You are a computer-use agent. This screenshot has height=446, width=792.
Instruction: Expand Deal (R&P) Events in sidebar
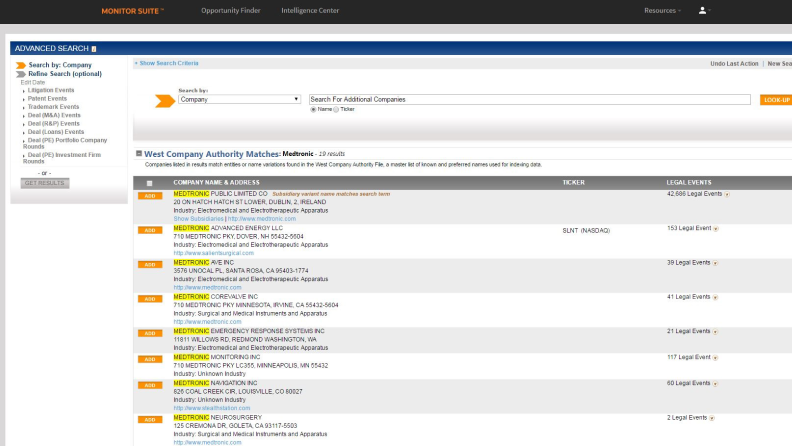point(54,124)
